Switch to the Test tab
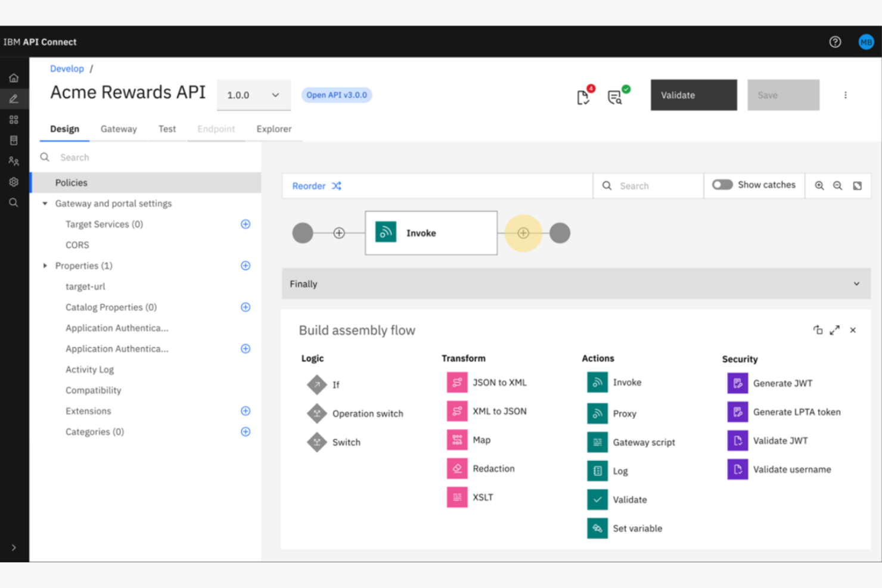882x588 pixels. click(167, 129)
